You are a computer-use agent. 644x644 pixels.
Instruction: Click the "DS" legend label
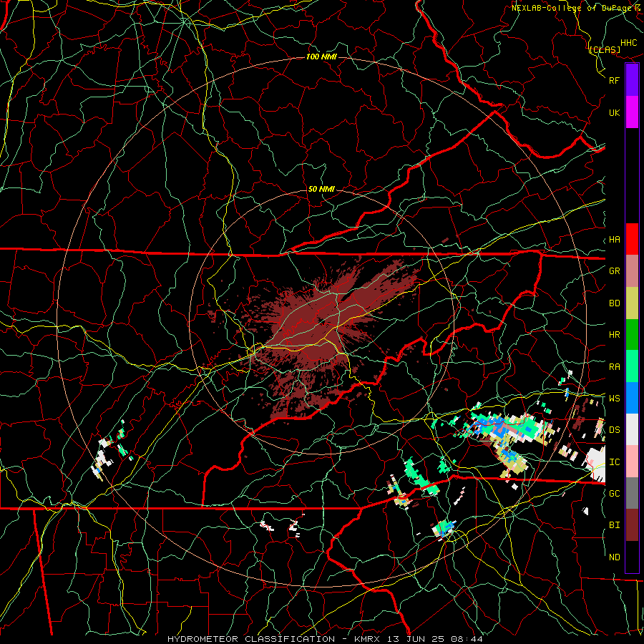(614, 429)
